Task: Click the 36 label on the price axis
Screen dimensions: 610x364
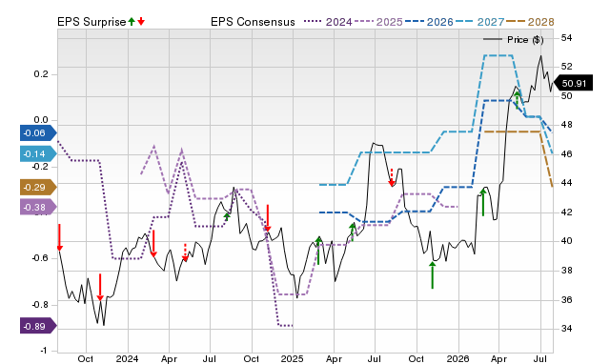Action: click(x=566, y=300)
